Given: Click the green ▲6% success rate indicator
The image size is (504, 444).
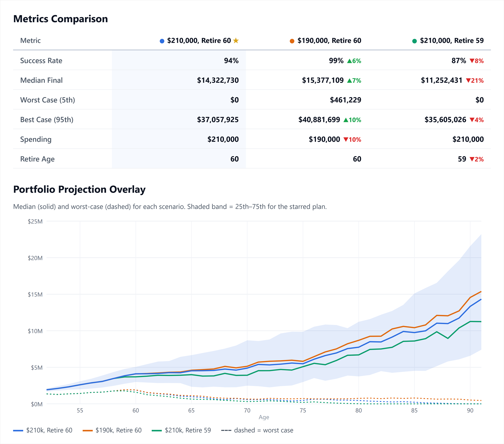Looking at the screenshot, I should (354, 61).
